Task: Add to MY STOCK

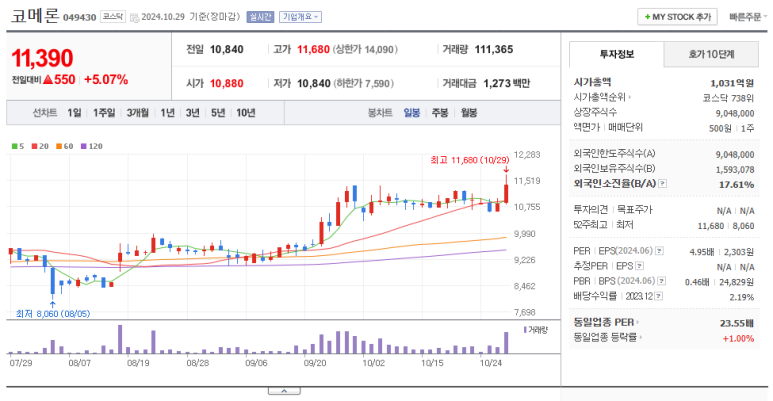Action: pyautogui.click(x=677, y=17)
